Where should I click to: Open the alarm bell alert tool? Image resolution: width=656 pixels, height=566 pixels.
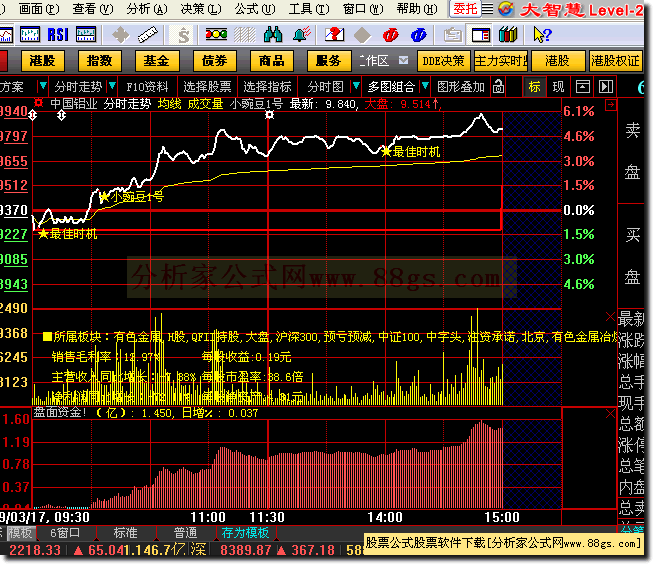click(x=301, y=35)
